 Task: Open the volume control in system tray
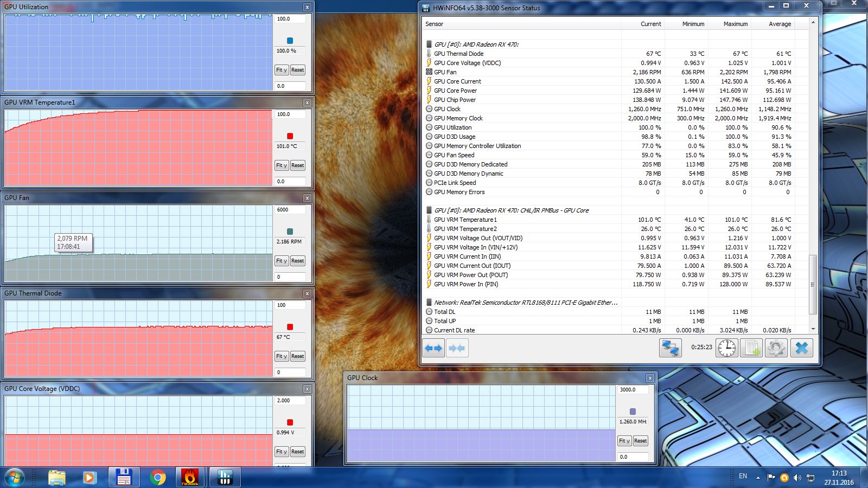point(797,478)
